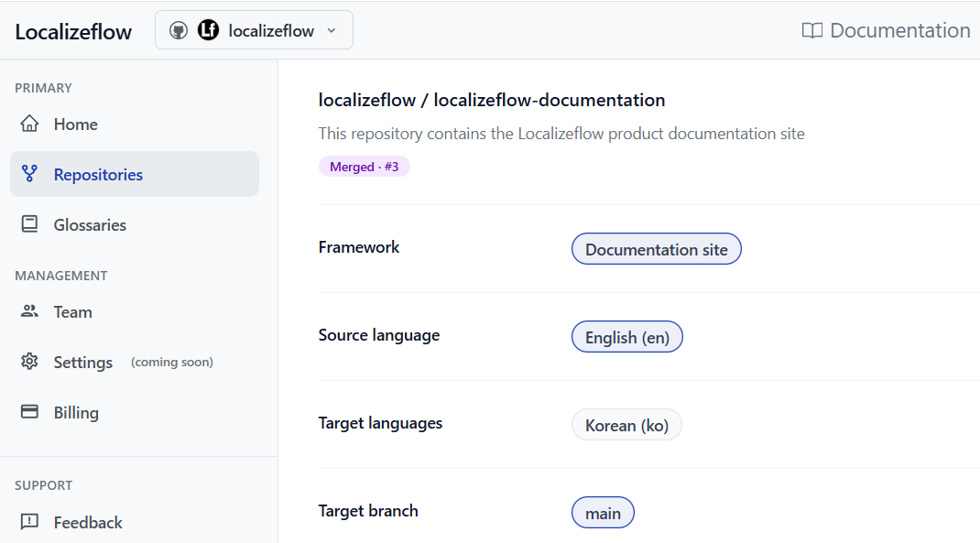Screen dimensions: 980x543
Task: Click the Settings gear icon
Action: point(31,362)
